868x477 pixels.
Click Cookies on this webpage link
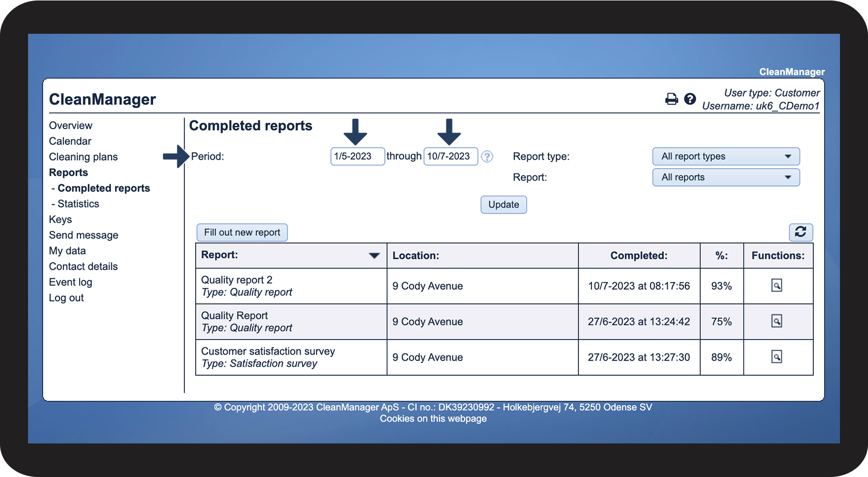(x=433, y=419)
